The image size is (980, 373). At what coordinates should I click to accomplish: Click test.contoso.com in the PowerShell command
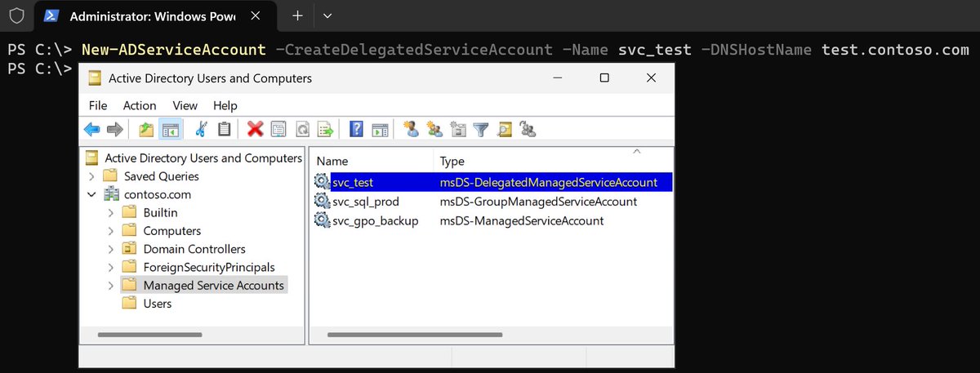coord(896,50)
